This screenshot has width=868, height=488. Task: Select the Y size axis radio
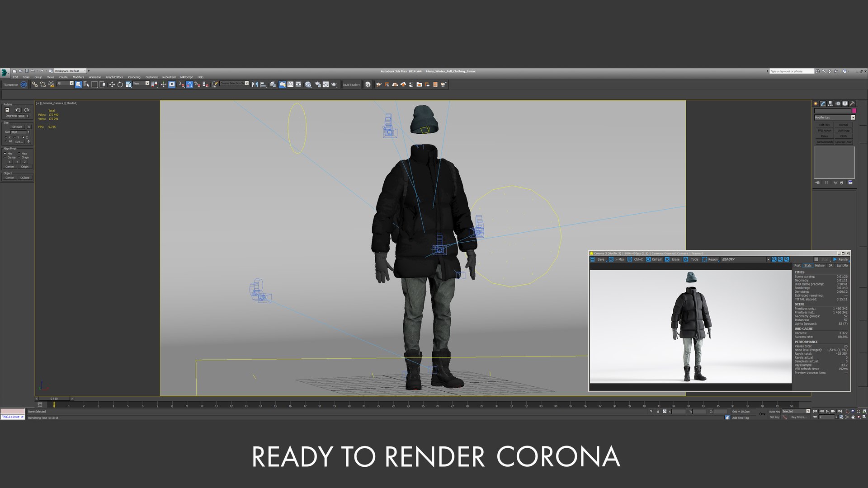tap(14, 137)
